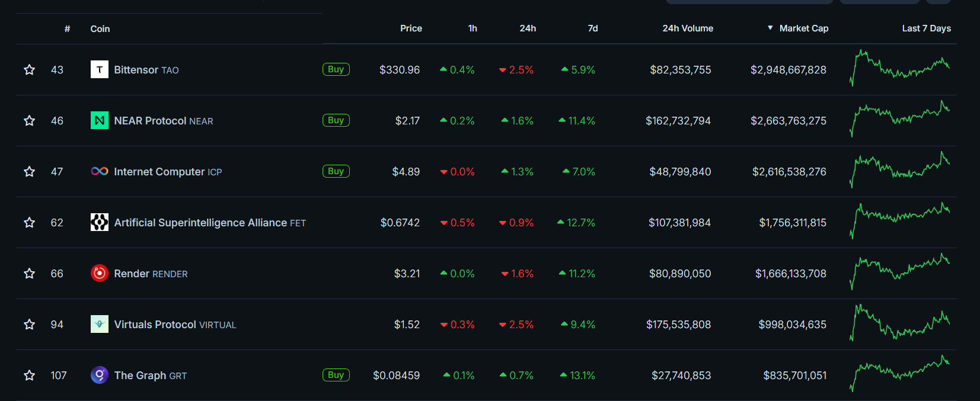Sort by the # rank column

(x=68, y=28)
